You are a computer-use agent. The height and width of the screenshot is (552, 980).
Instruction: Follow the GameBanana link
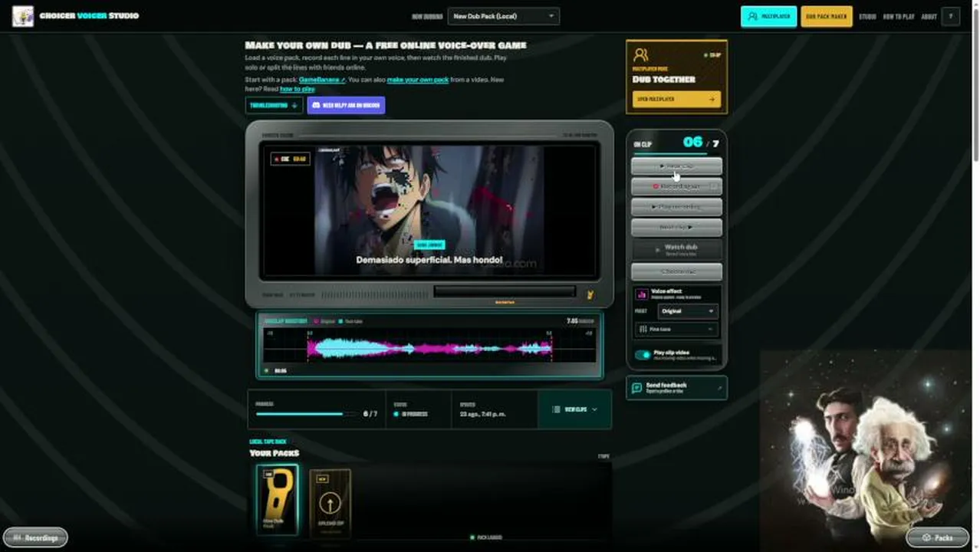(x=322, y=80)
